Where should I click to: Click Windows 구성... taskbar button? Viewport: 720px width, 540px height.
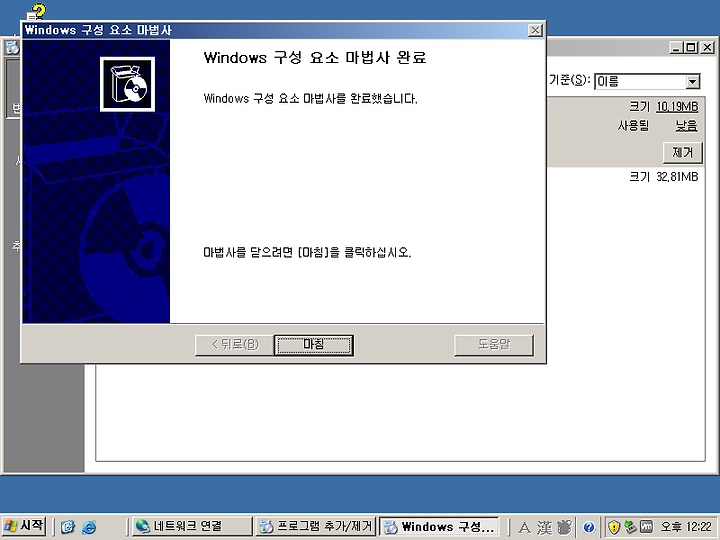point(439,526)
